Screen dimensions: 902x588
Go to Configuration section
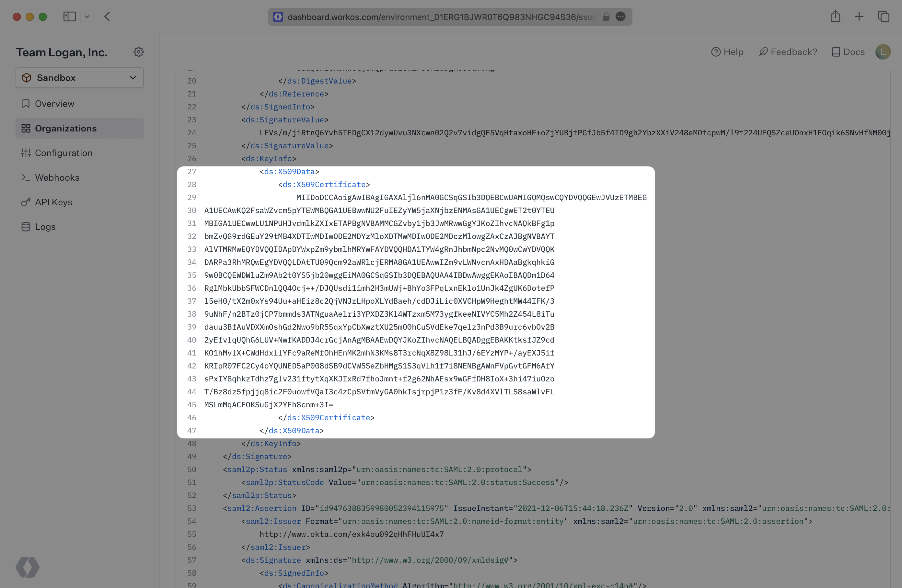pyautogui.click(x=64, y=153)
